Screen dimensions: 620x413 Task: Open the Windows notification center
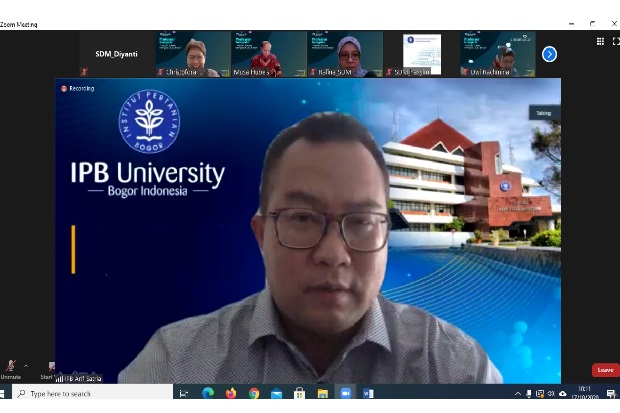point(611,394)
